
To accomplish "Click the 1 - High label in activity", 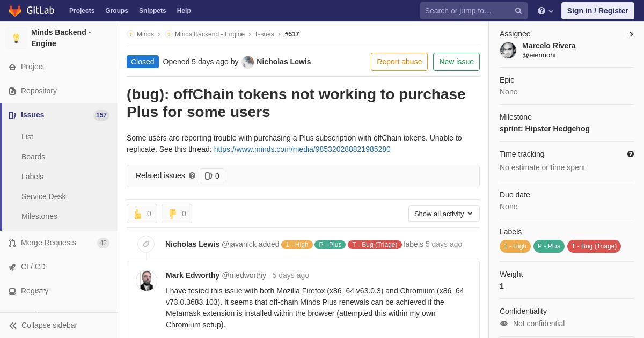I will (x=297, y=245).
